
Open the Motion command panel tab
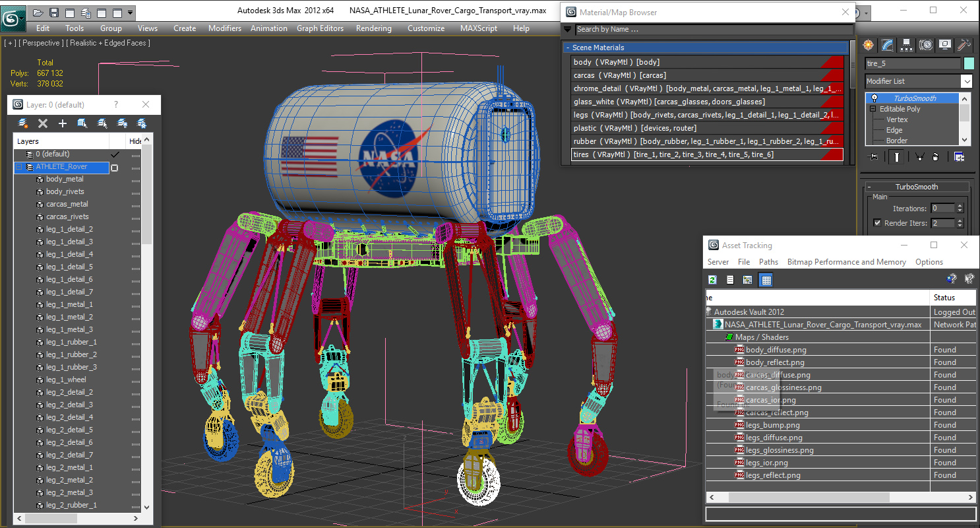[926, 45]
